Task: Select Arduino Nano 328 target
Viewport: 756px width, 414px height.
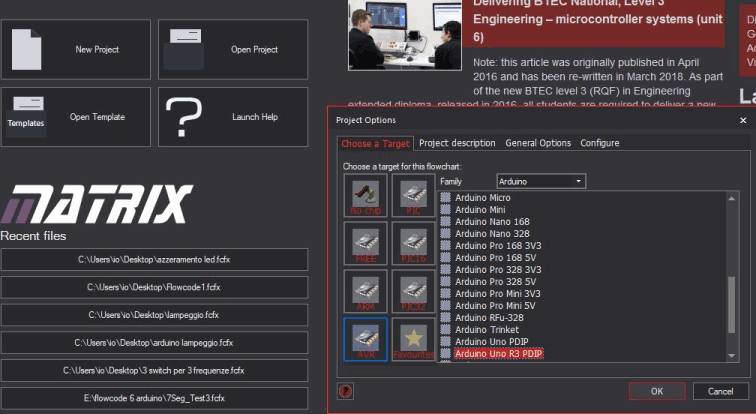Action: pyautogui.click(x=492, y=234)
